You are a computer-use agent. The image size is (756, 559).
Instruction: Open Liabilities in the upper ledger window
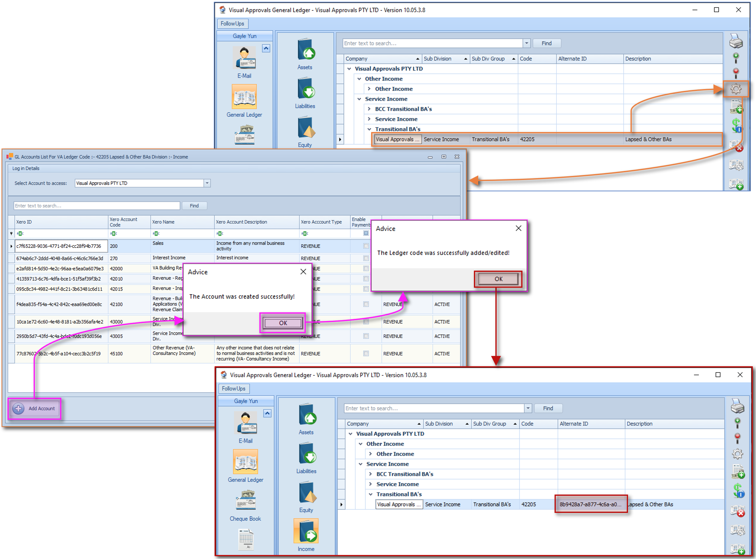pyautogui.click(x=305, y=93)
